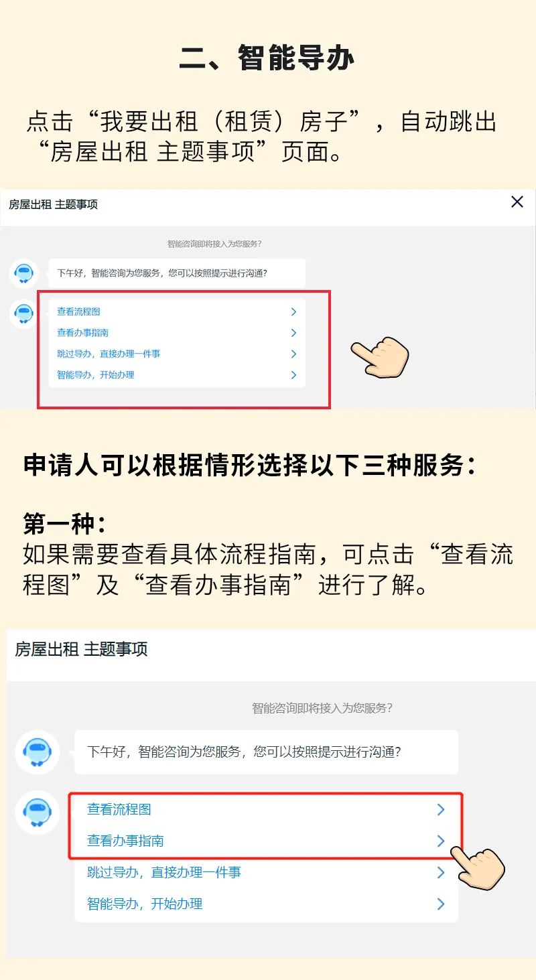The height and width of the screenshot is (980, 536).
Task: Open 查看办事指南 in lower chat panel
Action: [266, 841]
